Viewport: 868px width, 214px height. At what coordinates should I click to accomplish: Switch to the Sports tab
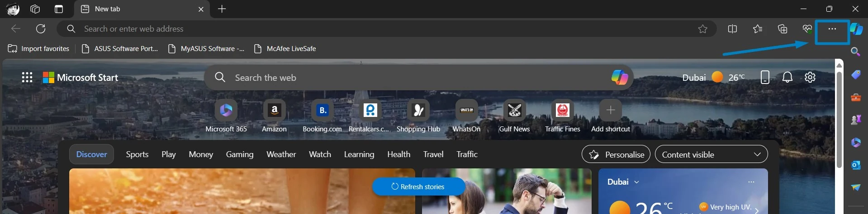(x=137, y=154)
